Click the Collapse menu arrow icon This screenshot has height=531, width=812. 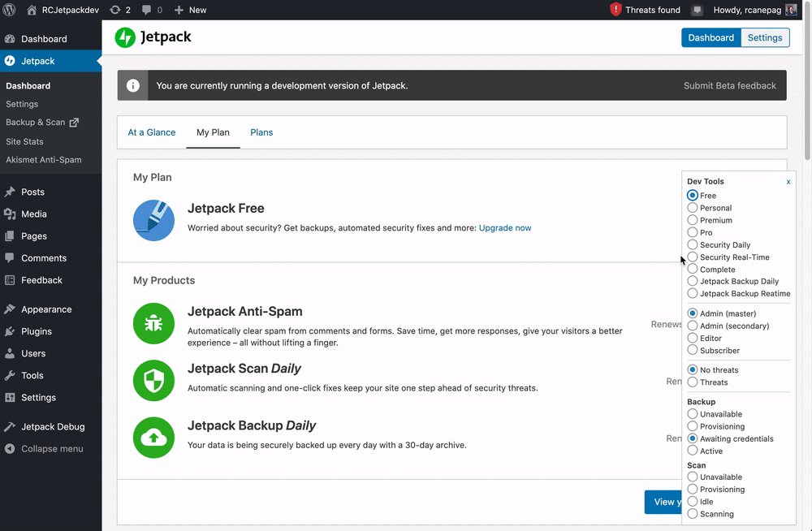pos(10,449)
